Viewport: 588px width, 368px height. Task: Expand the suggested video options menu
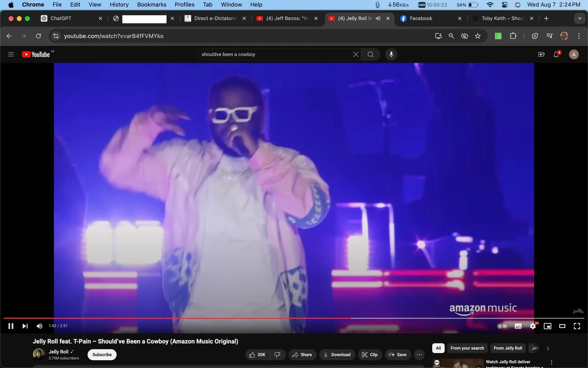click(x=551, y=362)
